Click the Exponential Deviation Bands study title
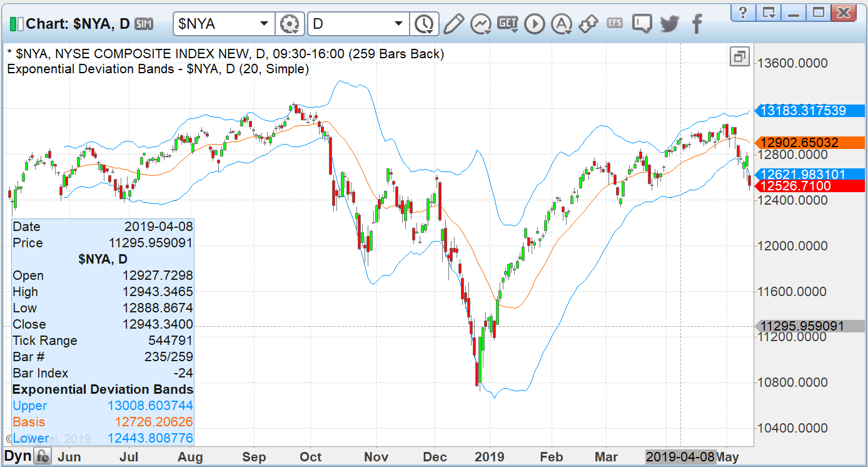This screenshot has height=467, width=868. tap(158, 69)
